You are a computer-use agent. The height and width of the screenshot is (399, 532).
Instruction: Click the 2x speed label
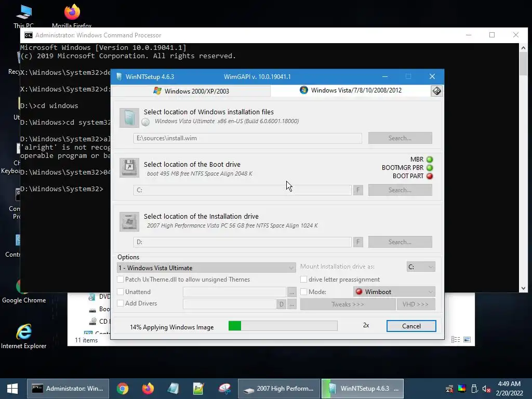click(x=366, y=325)
